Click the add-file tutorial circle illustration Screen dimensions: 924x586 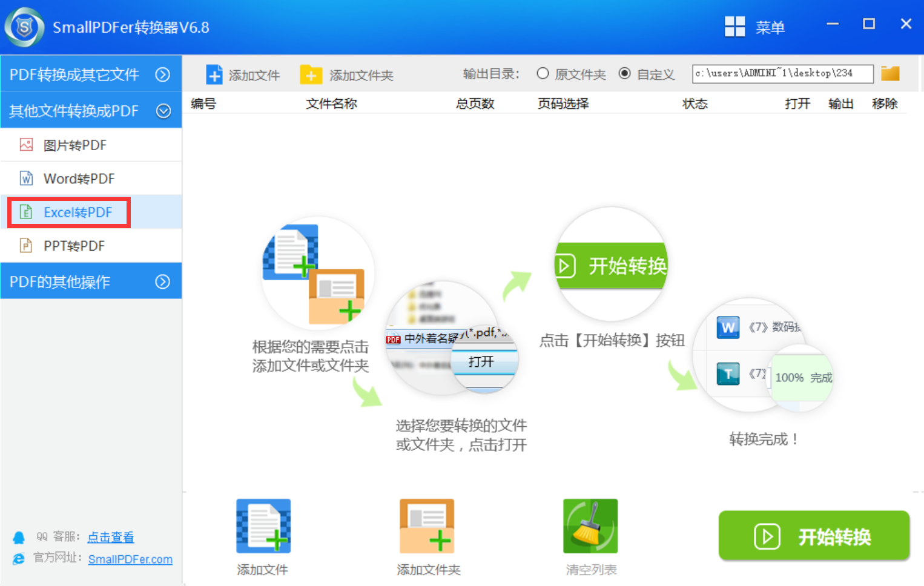[x=318, y=272]
